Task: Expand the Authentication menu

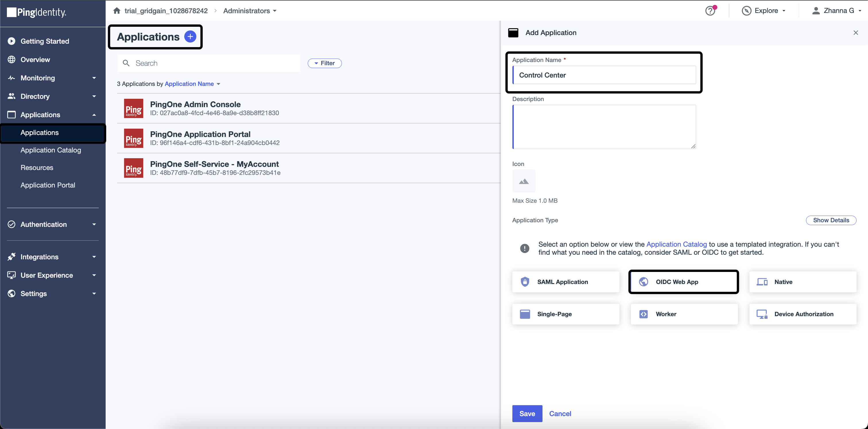Action: (94, 225)
